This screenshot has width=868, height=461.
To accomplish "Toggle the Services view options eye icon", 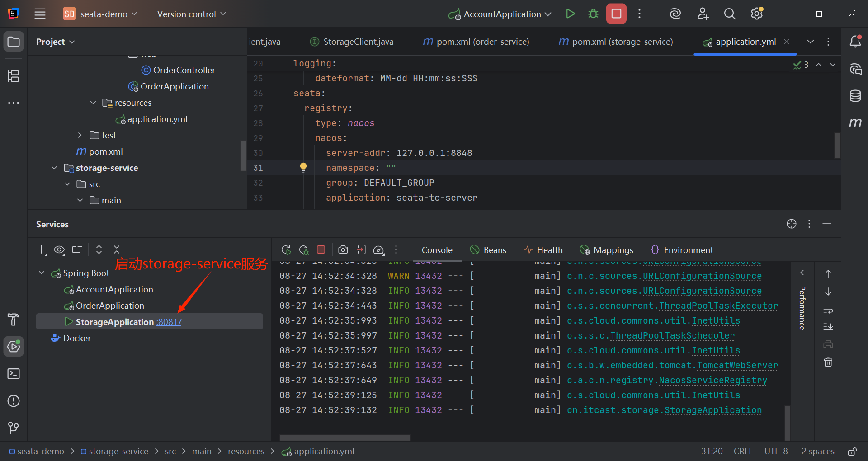I will [x=59, y=249].
